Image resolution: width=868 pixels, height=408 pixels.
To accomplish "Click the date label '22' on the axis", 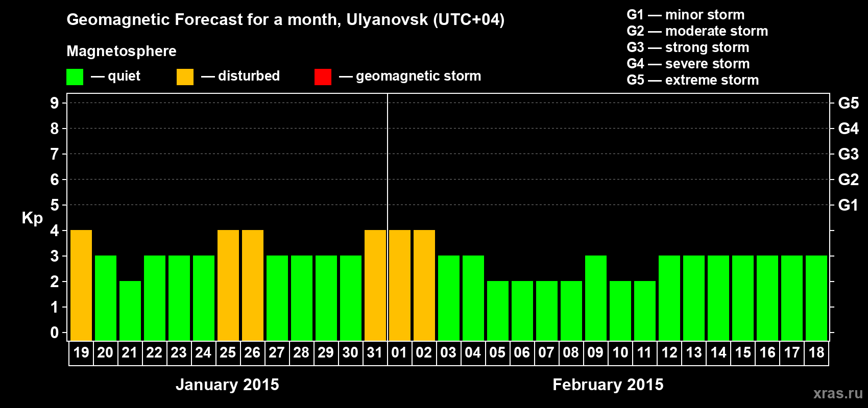I will [x=154, y=353].
